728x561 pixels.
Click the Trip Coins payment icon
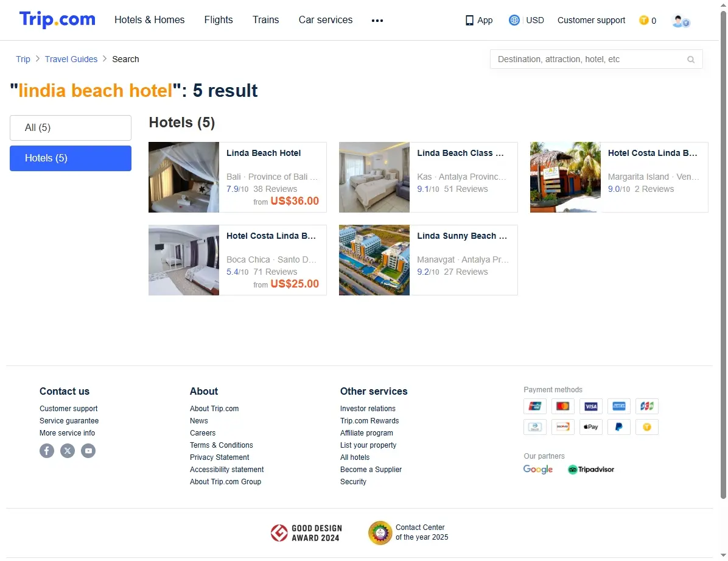[647, 426]
